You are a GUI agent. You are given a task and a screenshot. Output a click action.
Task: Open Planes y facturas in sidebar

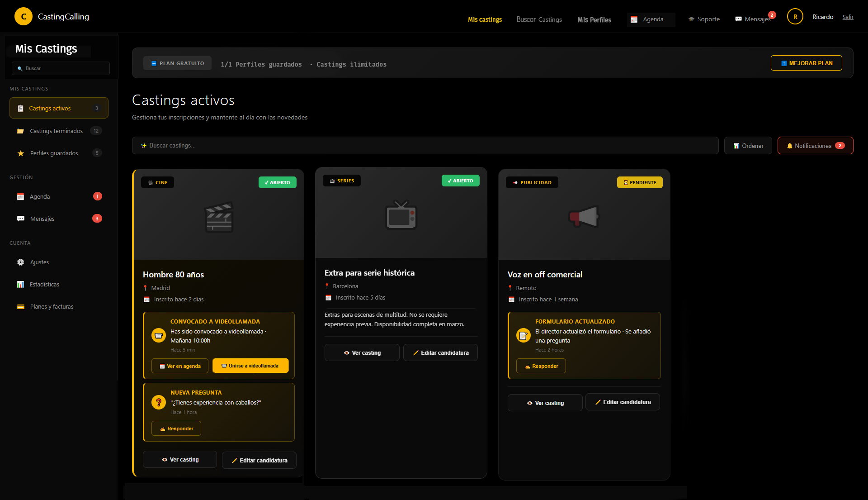(x=52, y=306)
